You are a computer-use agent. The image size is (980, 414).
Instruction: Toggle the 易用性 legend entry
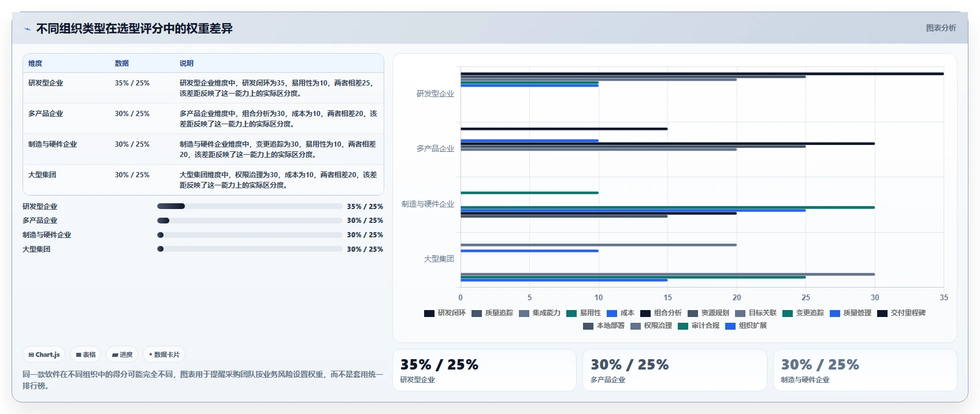[583, 313]
